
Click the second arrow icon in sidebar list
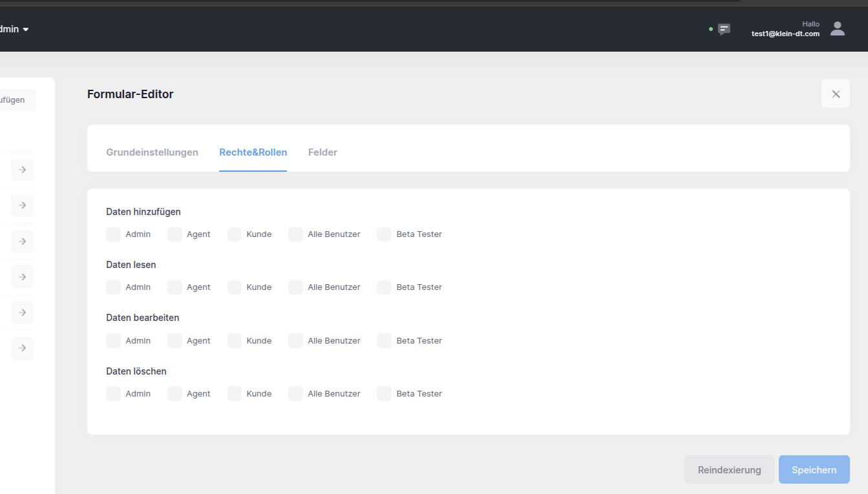point(23,205)
